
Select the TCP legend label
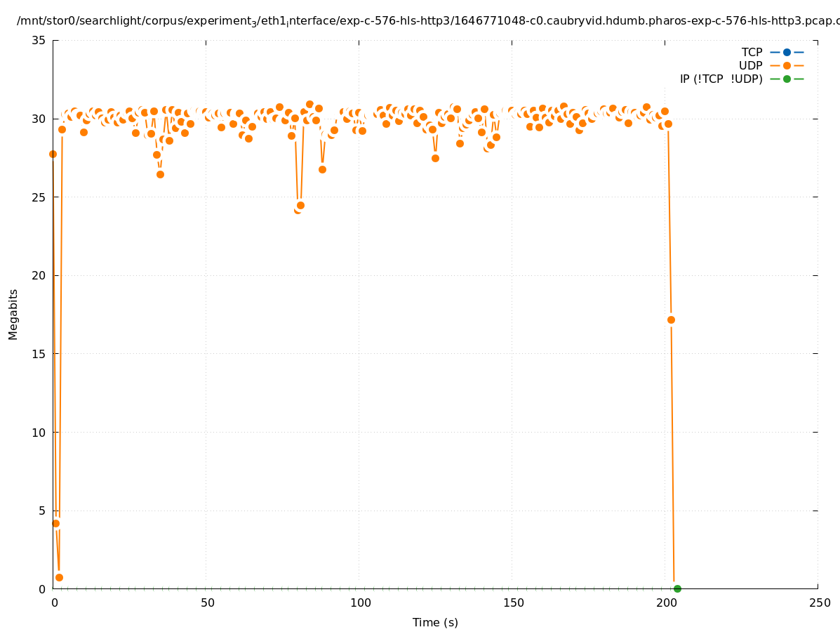pos(752,52)
